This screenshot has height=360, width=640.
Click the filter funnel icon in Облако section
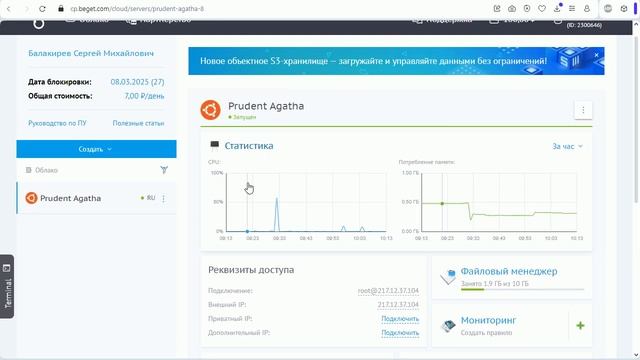coord(164,170)
